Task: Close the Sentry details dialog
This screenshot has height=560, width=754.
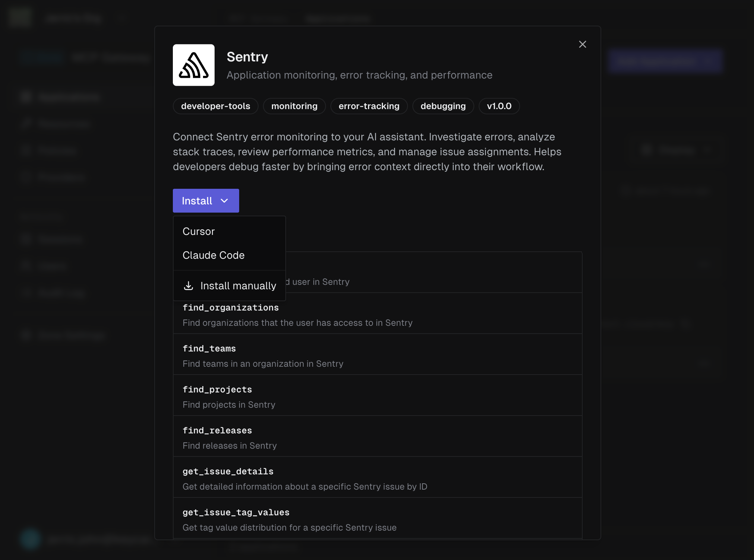Action: click(x=582, y=44)
